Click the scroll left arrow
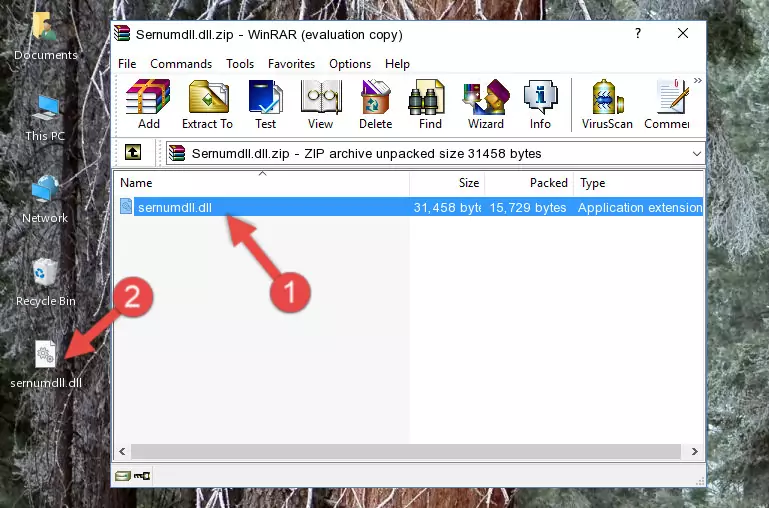This screenshot has width=769, height=508. (x=122, y=451)
